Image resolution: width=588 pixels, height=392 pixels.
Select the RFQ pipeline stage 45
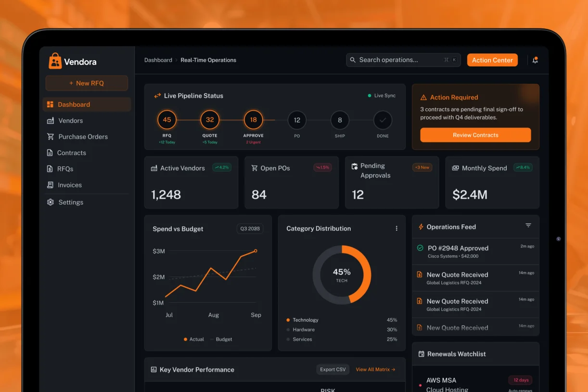[167, 120]
